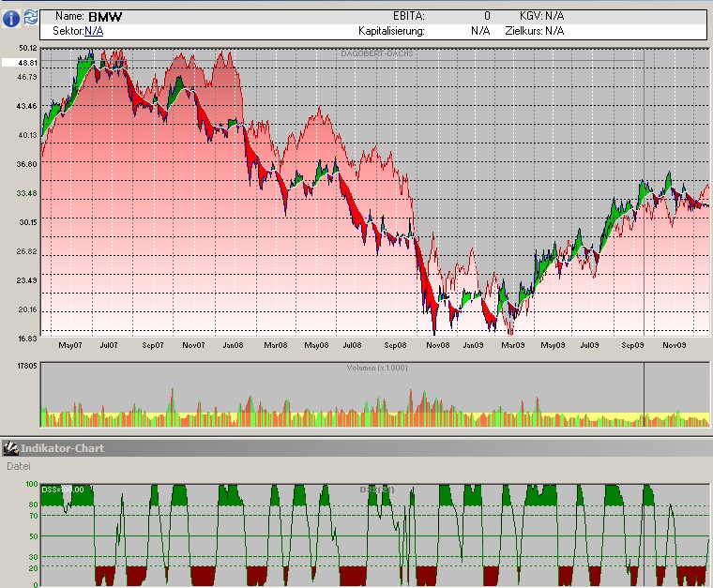This screenshot has height=588, width=713.
Task: Click the BMW name text
Action: (x=105, y=17)
